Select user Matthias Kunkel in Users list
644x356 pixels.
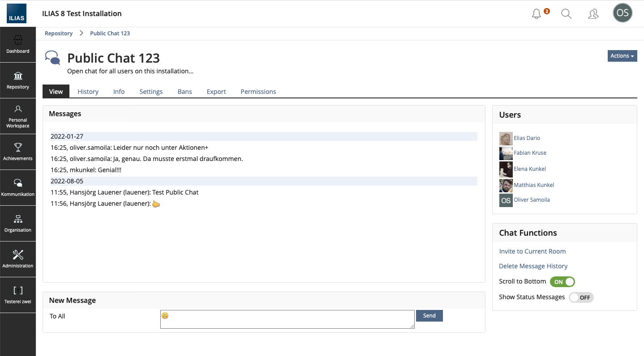[x=534, y=185]
